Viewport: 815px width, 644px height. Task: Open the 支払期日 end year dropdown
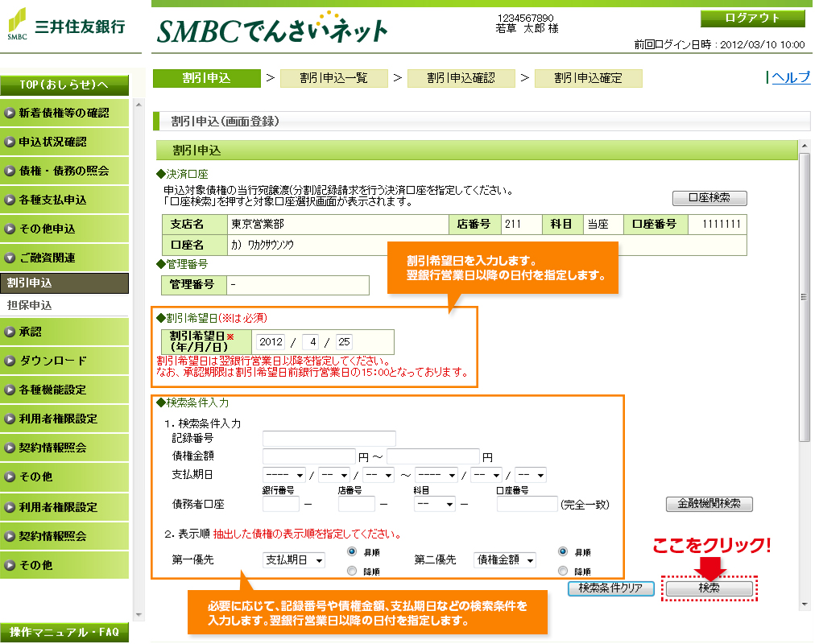pyautogui.click(x=436, y=475)
